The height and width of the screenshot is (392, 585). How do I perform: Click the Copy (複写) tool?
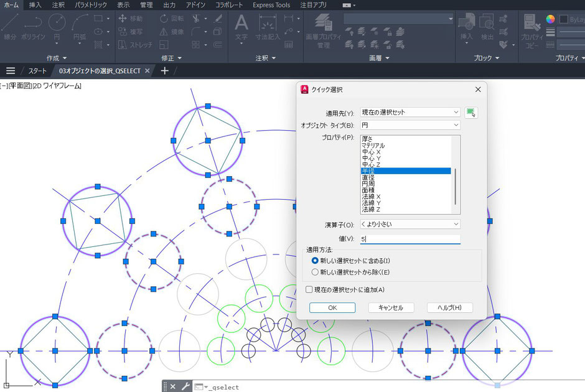130,32
